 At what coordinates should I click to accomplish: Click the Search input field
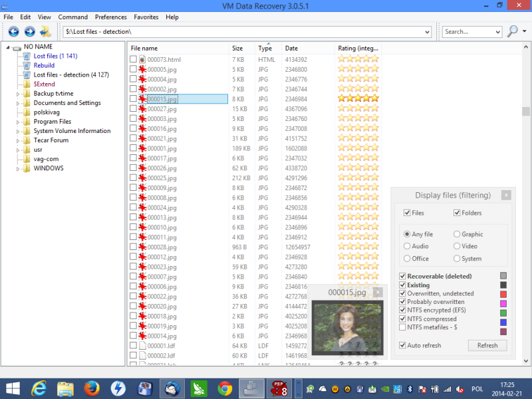[x=468, y=32]
